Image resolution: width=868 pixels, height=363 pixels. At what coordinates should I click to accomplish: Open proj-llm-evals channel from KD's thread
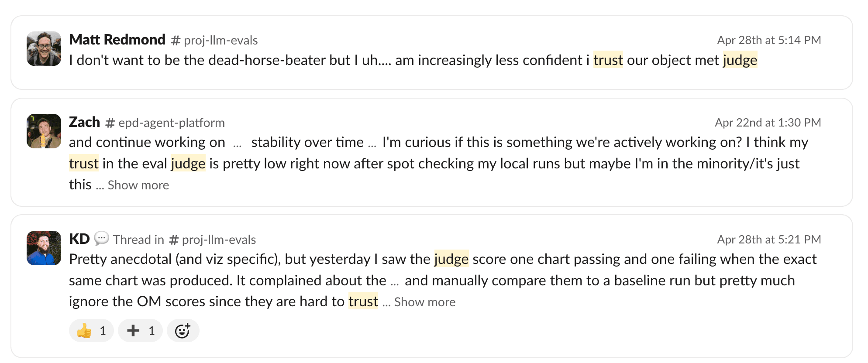click(x=213, y=240)
